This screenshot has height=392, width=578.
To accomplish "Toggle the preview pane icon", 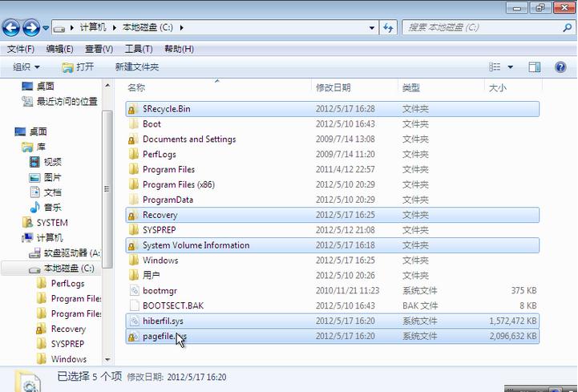I will click(534, 67).
